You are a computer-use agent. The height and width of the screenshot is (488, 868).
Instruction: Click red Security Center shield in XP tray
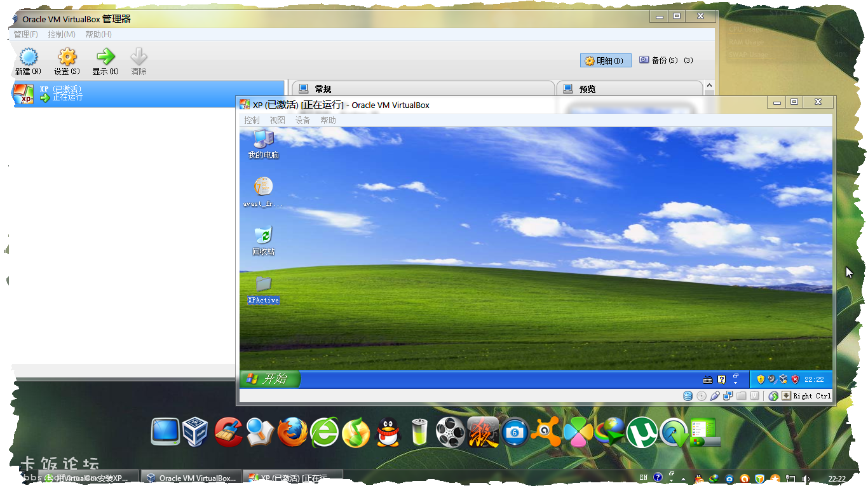tap(795, 379)
